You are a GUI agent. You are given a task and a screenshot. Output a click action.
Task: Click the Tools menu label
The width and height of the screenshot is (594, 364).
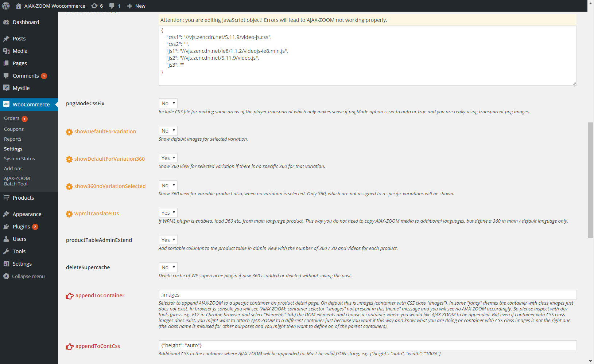coord(19,251)
